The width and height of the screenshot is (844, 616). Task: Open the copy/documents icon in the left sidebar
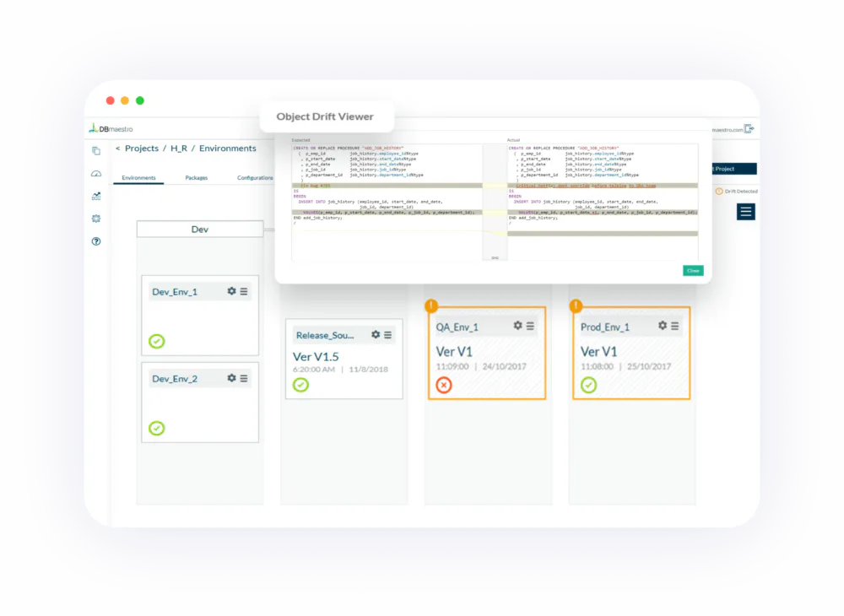[x=96, y=151]
